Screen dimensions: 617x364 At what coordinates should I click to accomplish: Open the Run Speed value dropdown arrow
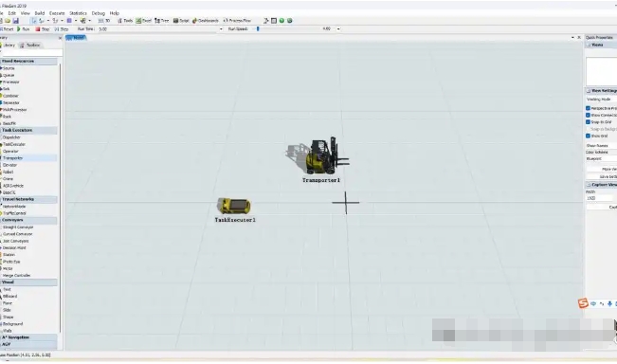pos(338,29)
